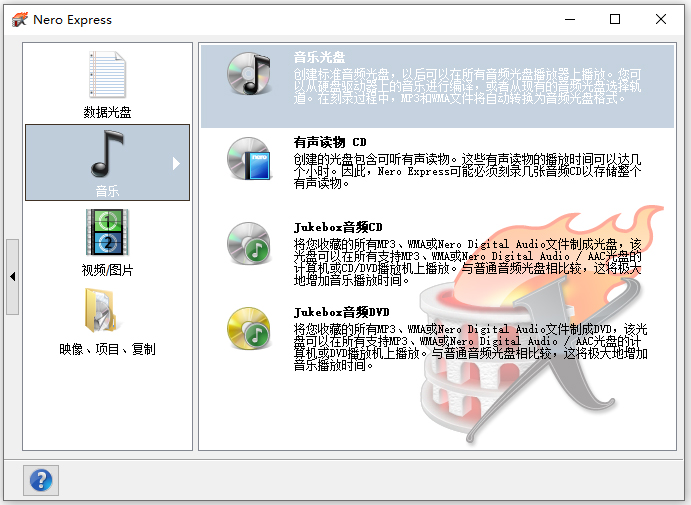Close the Nero Express window
Screen dimensions: 691x505
pyautogui.click(x=661, y=19)
